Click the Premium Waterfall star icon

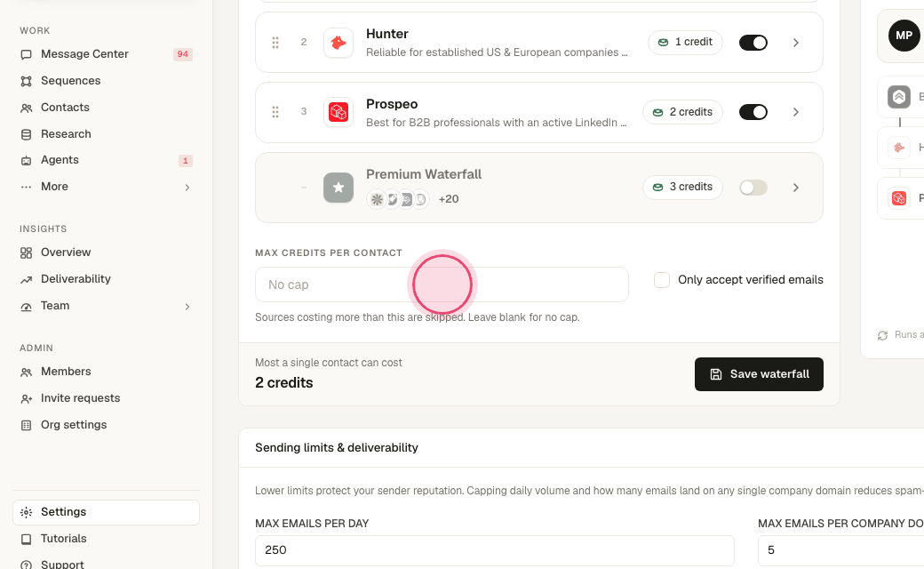[339, 188]
